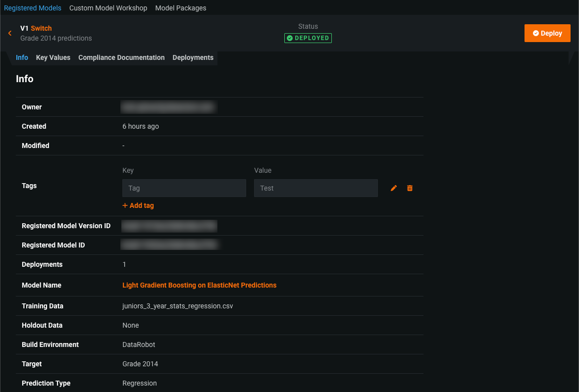Go to Compliance Documentation tab
579x392 pixels.
click(x=121, y=57)
